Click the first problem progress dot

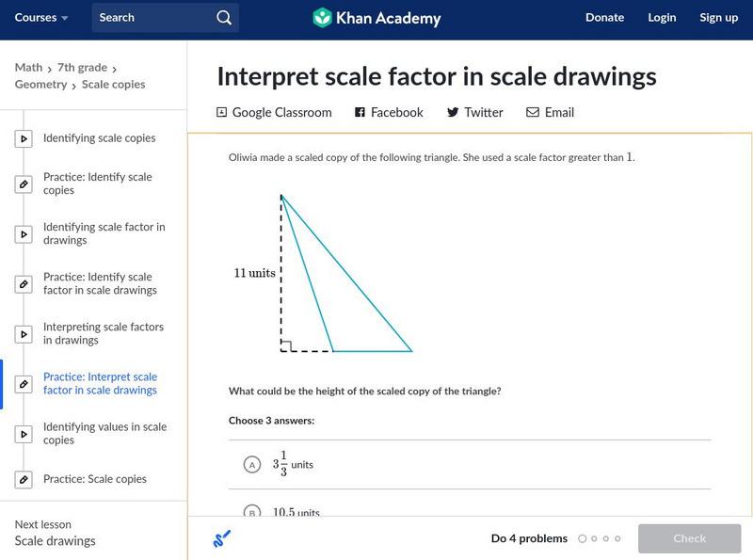point(583,539)
